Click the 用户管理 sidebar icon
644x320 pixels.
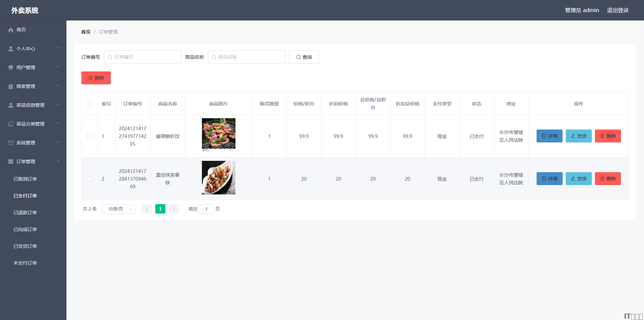(x=11, y=67)
